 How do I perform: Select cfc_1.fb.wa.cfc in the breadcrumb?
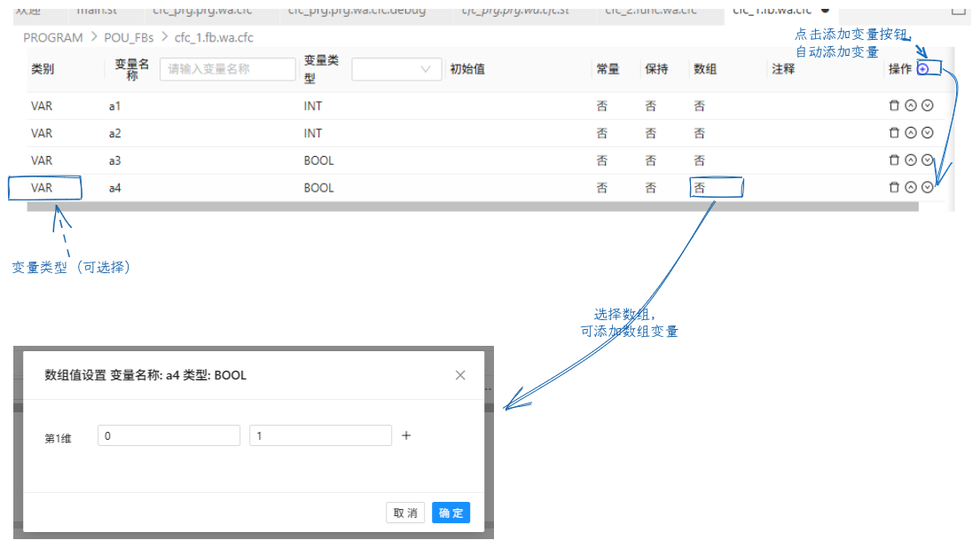click(214, 37)
